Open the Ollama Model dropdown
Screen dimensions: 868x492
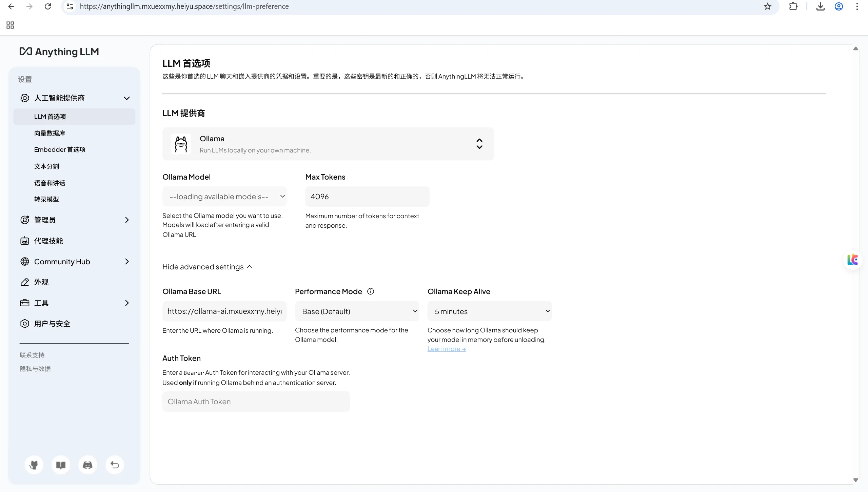pyautogui.click(x=224, y=197)
